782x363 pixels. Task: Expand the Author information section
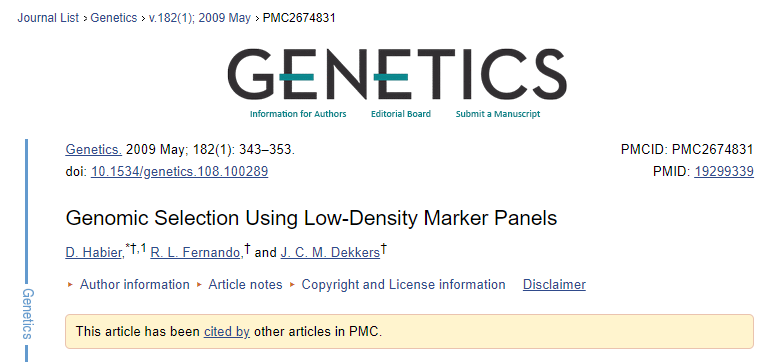[x=135, y=285]
